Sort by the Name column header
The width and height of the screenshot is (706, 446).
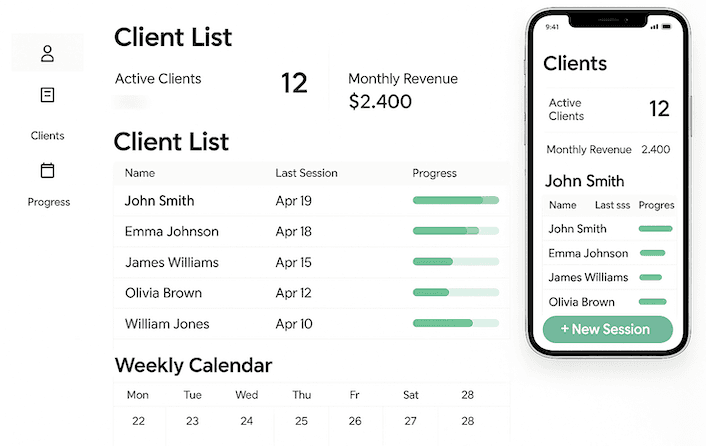[x=140, y=173]
